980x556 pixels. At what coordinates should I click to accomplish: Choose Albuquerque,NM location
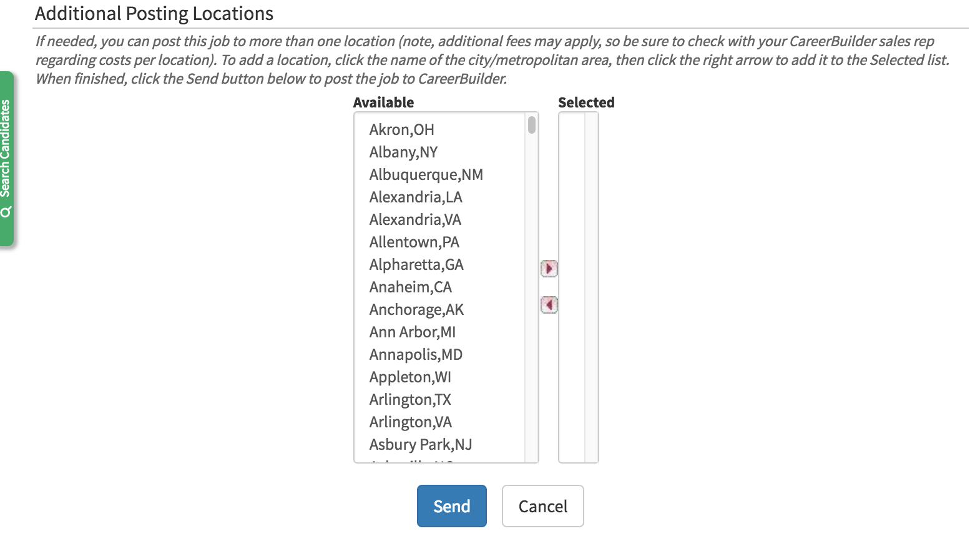coord(426,175)
